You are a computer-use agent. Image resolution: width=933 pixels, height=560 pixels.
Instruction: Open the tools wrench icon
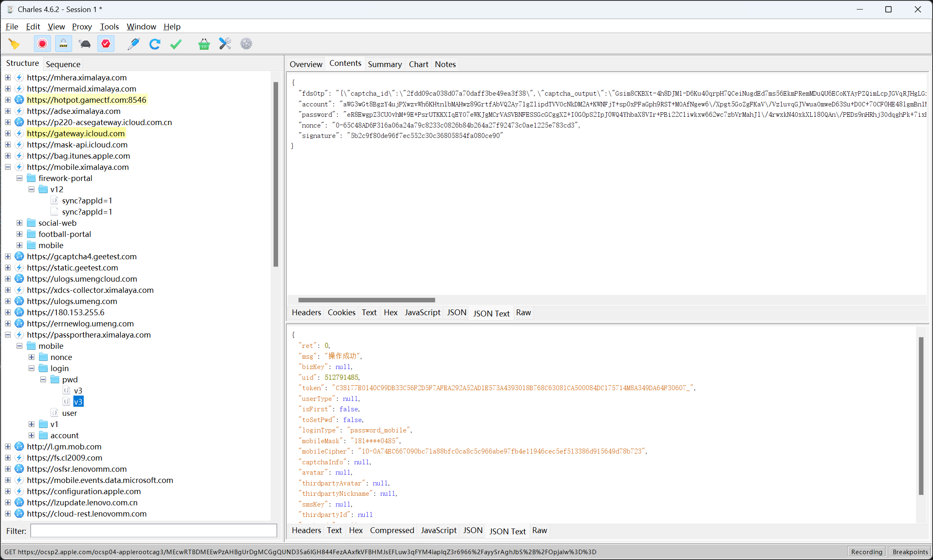click(x=225, y=44)
